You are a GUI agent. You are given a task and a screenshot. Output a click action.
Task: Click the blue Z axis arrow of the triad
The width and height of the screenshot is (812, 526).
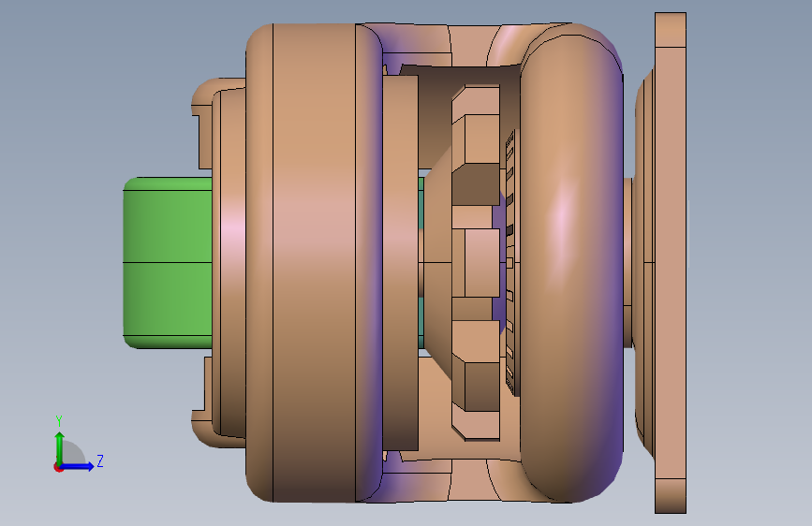tap(78, 466)
